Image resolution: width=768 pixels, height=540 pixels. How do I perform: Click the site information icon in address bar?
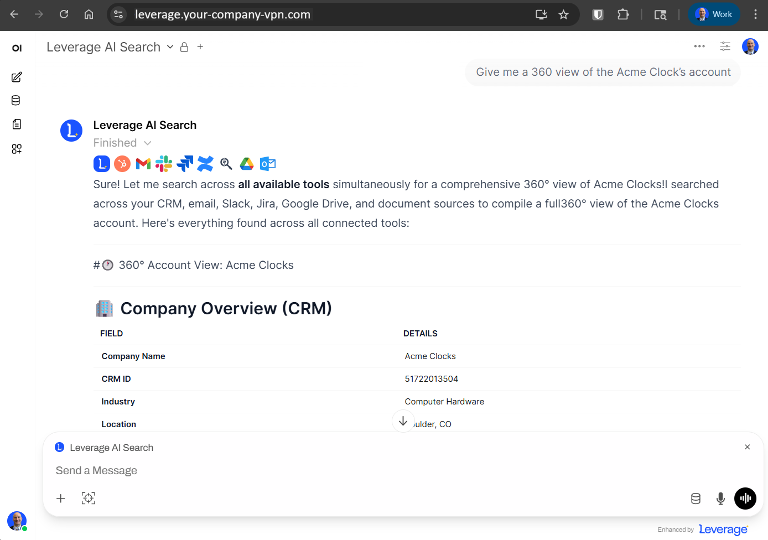point(119,14)
